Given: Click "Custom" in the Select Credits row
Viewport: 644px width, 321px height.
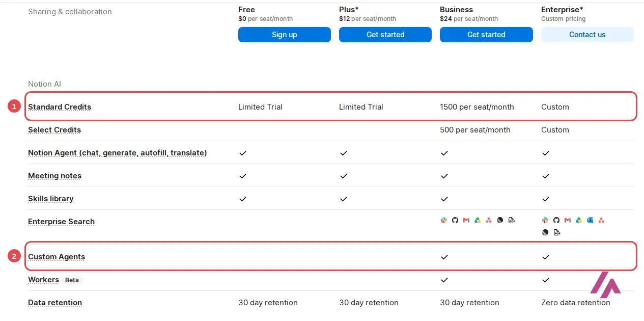Looking at the screenshot, I should [555, 130].
